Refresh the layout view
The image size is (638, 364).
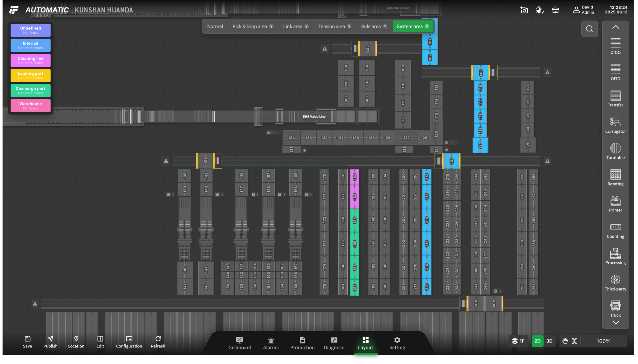point(158,342)
